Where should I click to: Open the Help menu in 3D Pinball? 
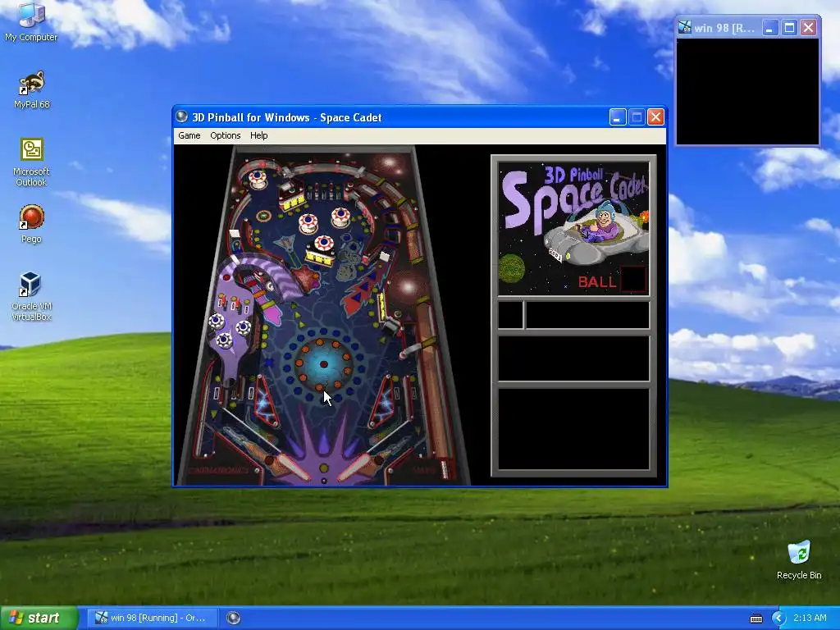click(x=258, y=135)
